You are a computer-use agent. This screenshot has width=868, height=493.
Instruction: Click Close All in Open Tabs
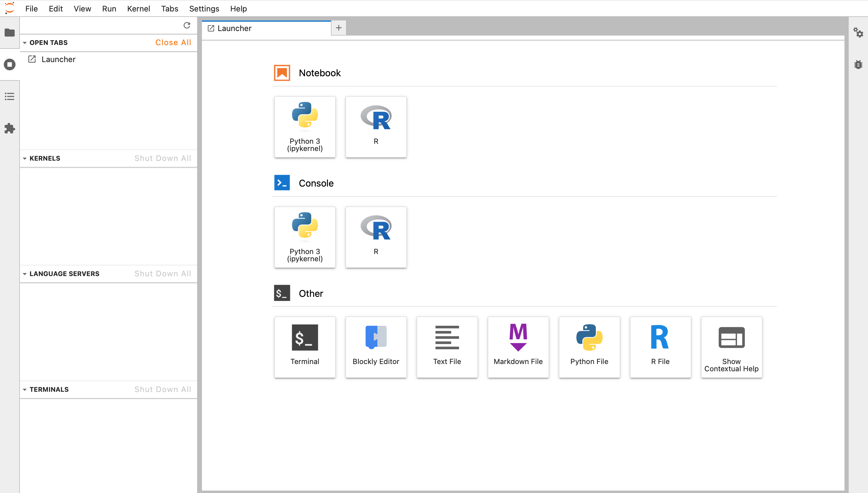pyautogui.click(x=173, y=42)
